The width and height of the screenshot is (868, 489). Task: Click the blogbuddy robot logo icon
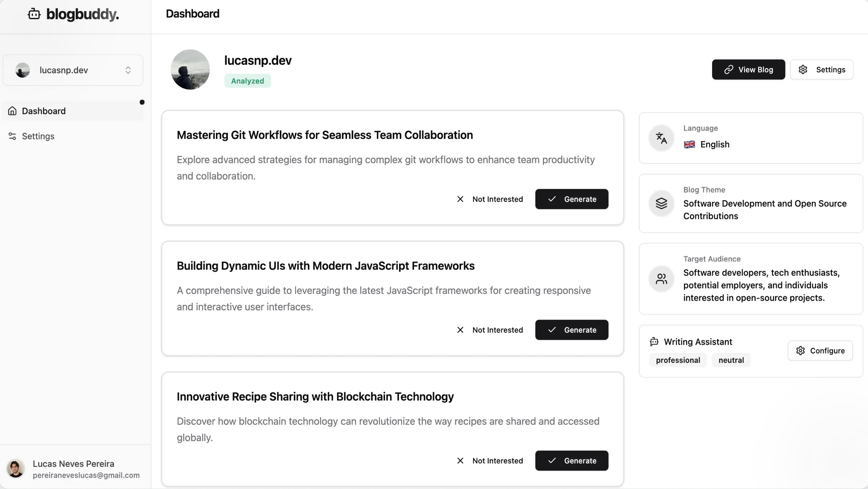click(34, 14)
